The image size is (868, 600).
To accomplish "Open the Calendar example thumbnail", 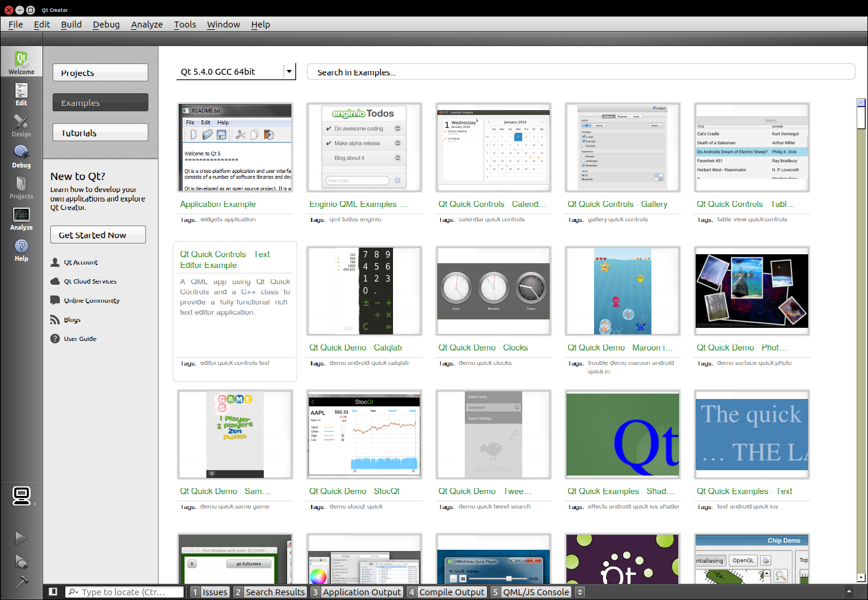I will (x=494, y=147).
